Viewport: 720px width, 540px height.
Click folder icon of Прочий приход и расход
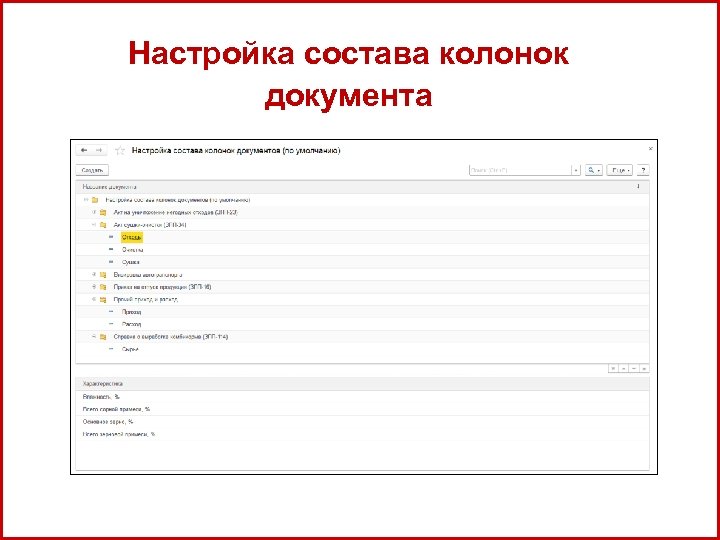click(103, 299)
